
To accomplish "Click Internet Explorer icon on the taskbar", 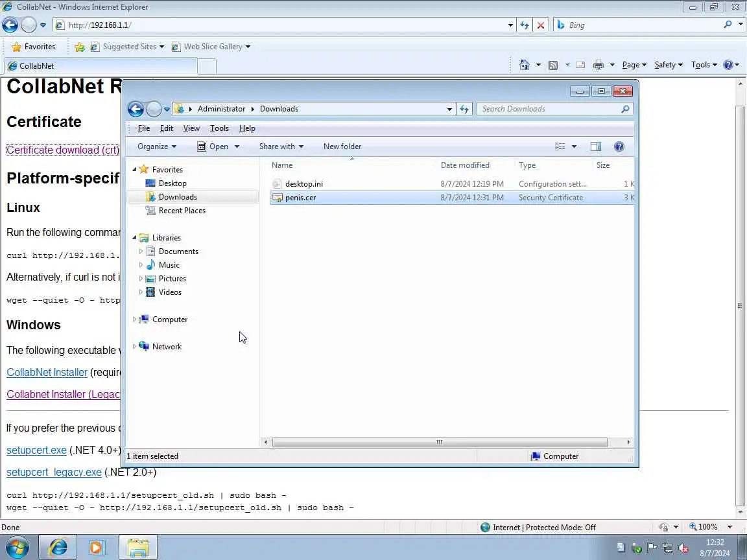I will (x=58, y=548).
